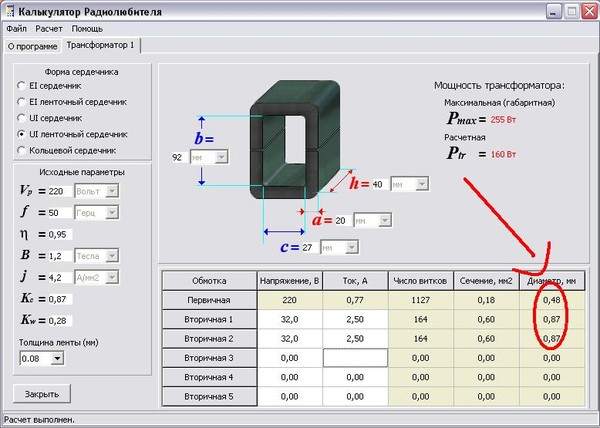Select Кольцевой сердечник radio option

22,150
